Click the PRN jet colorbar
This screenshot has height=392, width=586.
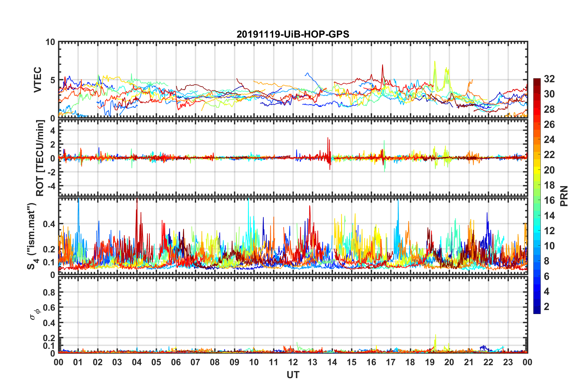pyautogui.click(x=537, y=196)
